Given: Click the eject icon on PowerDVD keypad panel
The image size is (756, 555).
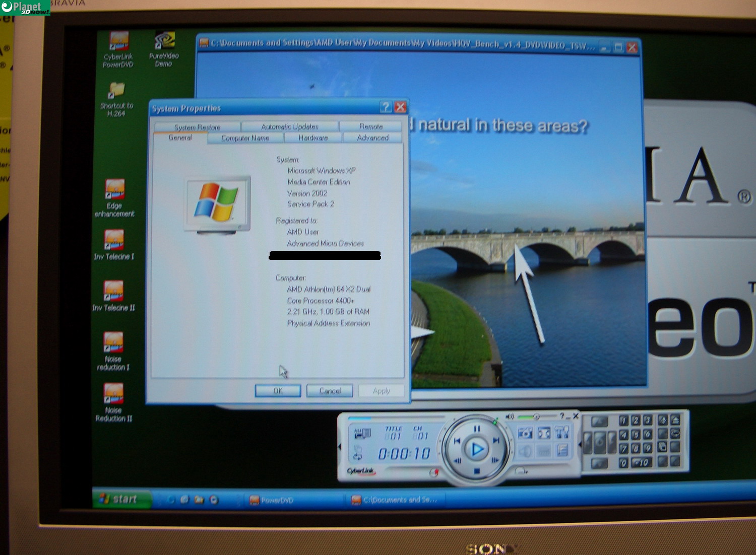Looking at the screenshot, I should (675, 420).
